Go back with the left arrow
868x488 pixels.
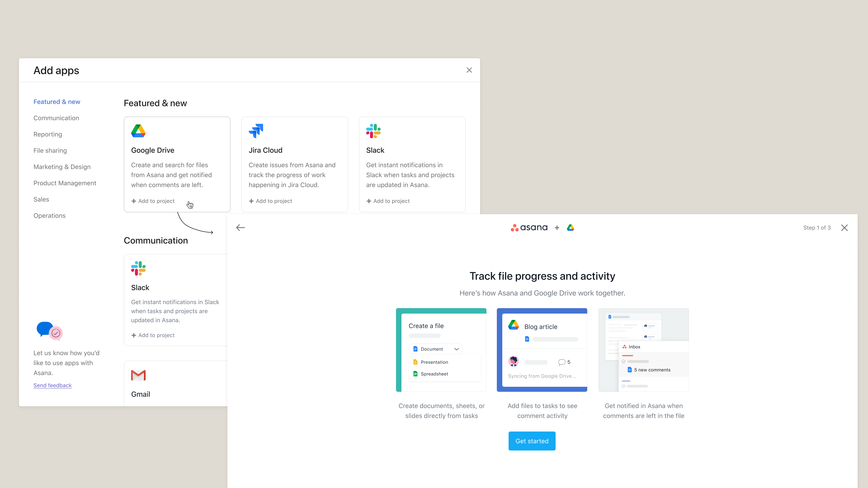point(241,228)
